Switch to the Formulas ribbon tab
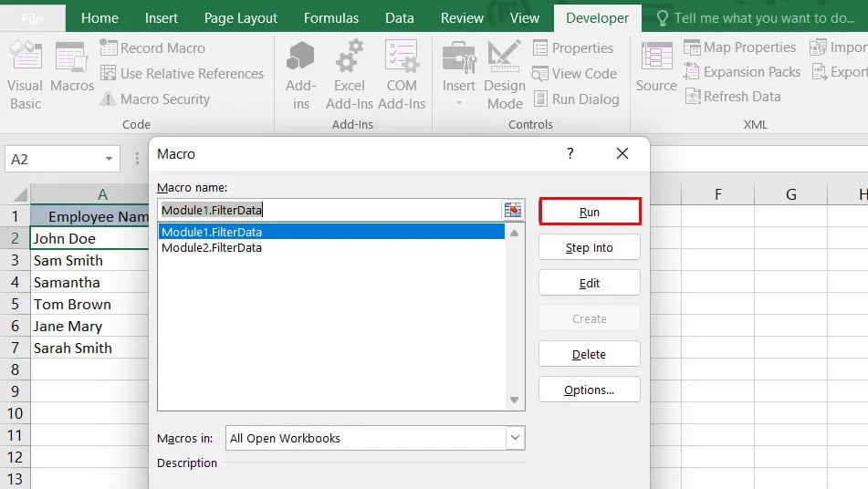Viewport: 868px width, 489px height. click(331, 18)
